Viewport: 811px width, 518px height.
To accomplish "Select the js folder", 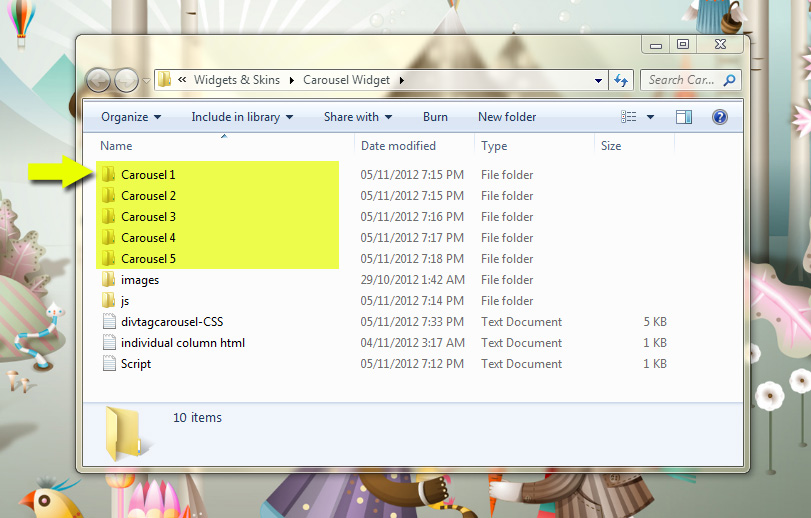I will [x=125, y=301].
